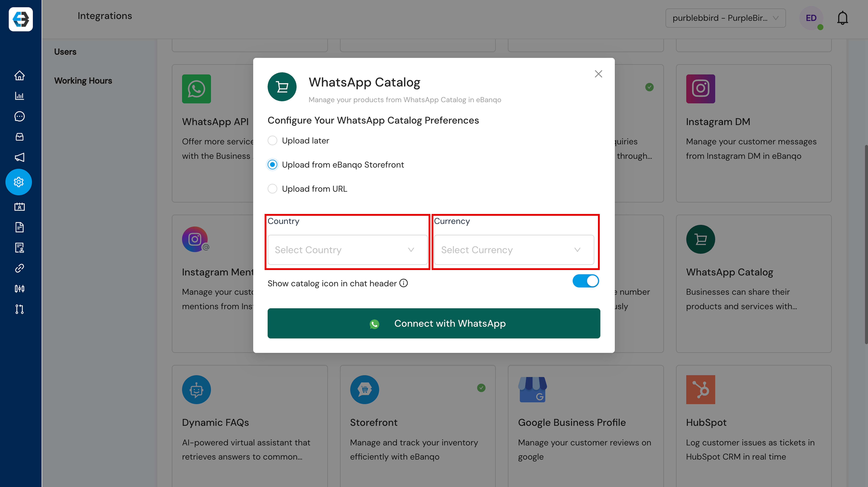
Task: Open the Select Currency dropdown
Action: [x=514, y=250]
